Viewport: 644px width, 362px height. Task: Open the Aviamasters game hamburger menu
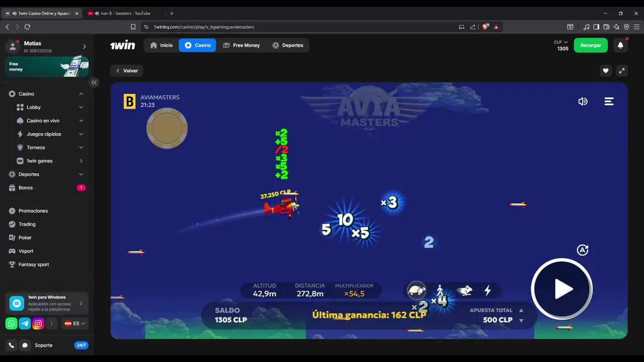[609, 102]
